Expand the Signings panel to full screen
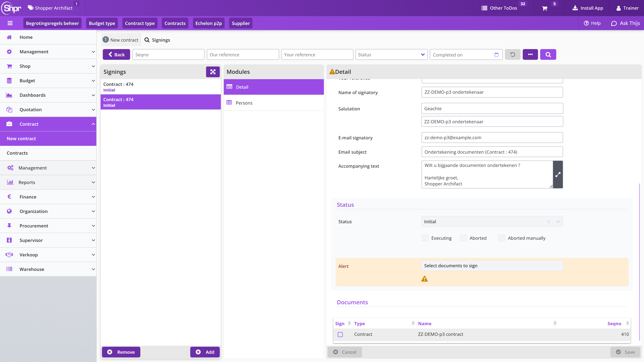Viewport: 644px width, 362px height. pyautogui.click(x=213, y=72)
